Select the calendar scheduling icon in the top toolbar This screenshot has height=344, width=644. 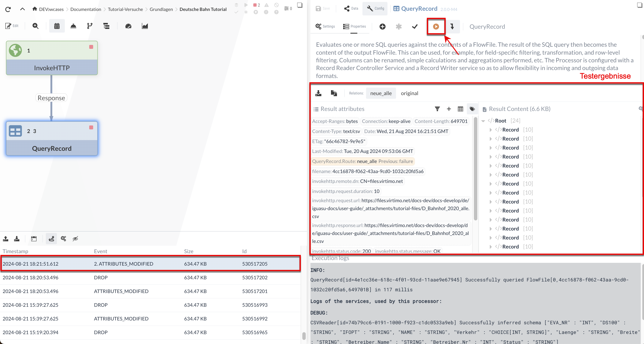[57, 26]
